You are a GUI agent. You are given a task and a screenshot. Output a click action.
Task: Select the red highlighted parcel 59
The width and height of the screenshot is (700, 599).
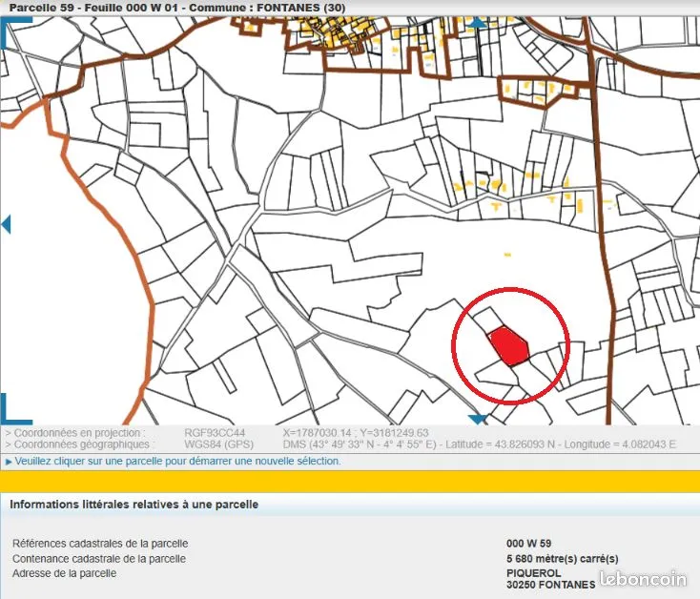[510, 344]
